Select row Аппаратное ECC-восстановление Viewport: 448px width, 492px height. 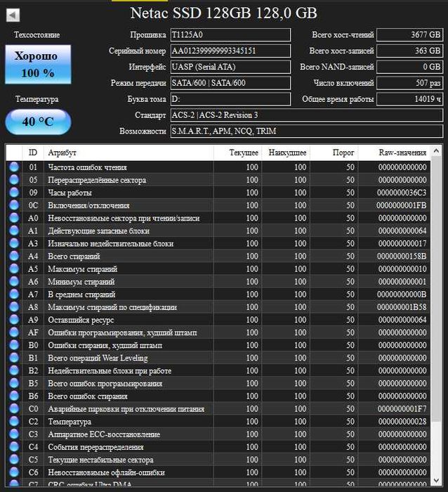coord(218,434)
